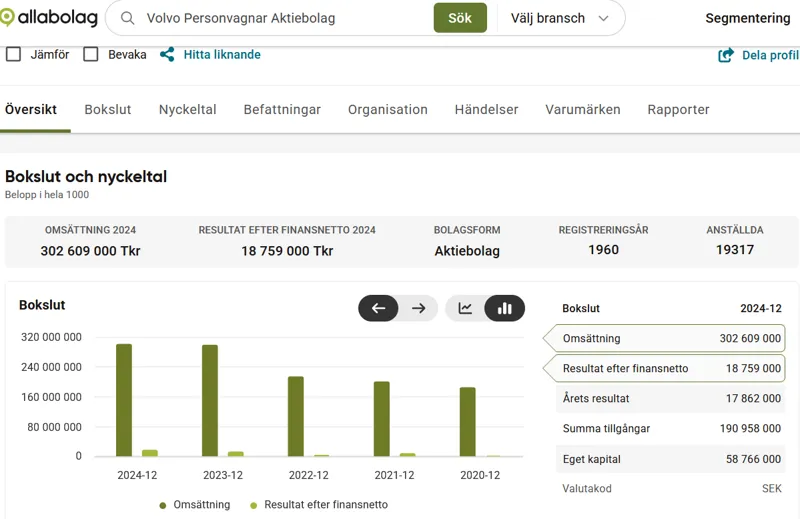Tick the Jämför checkbox

(x=14, y=55)
